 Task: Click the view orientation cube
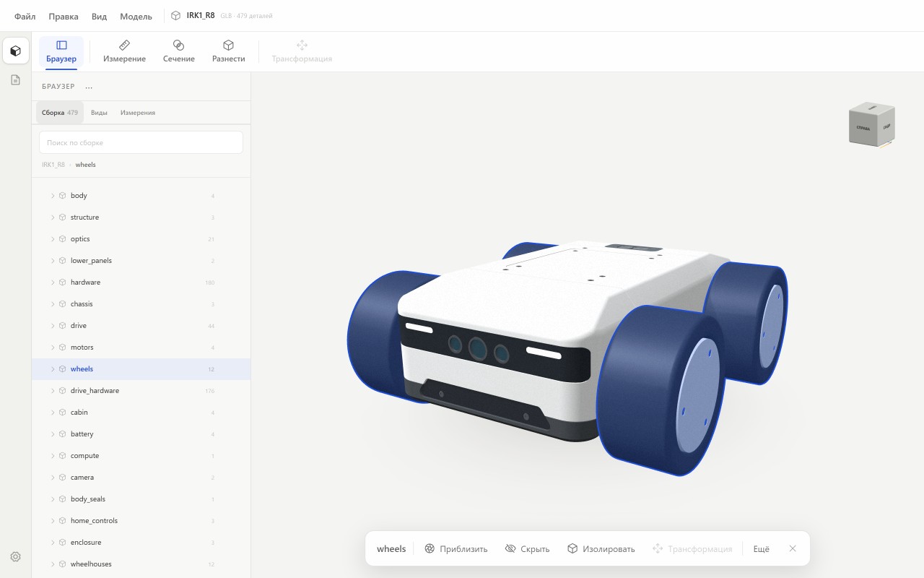(x=872, y=125)
